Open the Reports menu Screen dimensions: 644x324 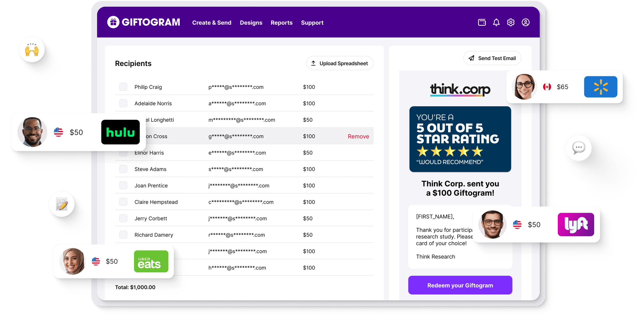pyautogui.click(x=281, y=23)
